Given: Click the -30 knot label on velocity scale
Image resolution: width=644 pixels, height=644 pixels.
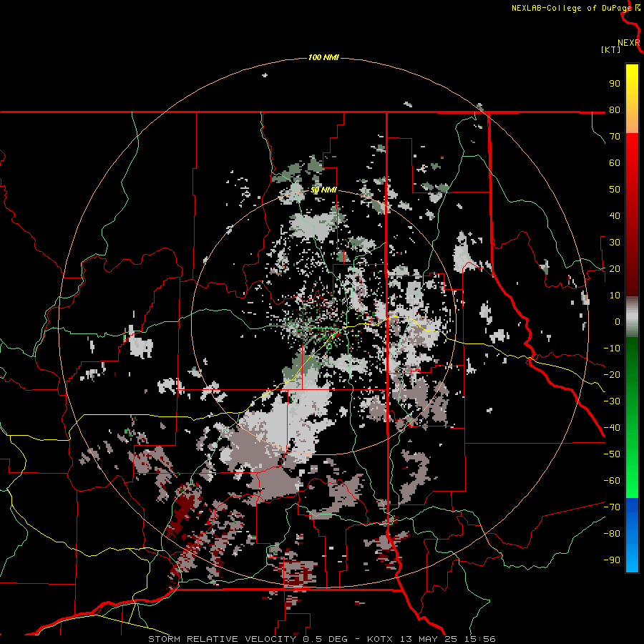Looking at the screenshot, I should (612, 401).
